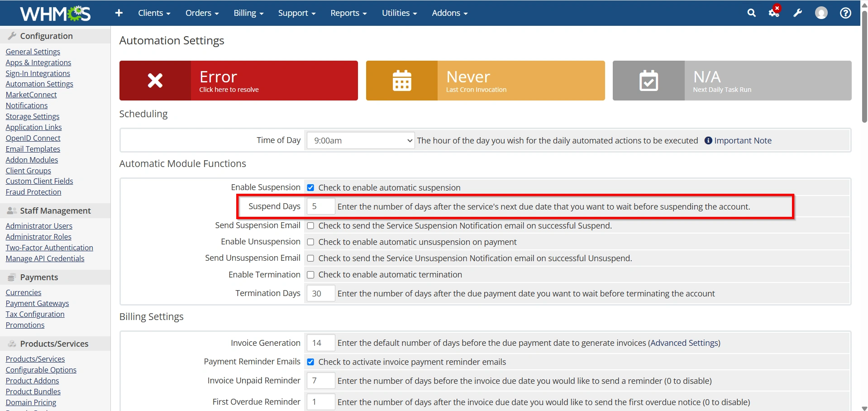Open the user account avatar

pyautogui.click(x=821, y=13)
